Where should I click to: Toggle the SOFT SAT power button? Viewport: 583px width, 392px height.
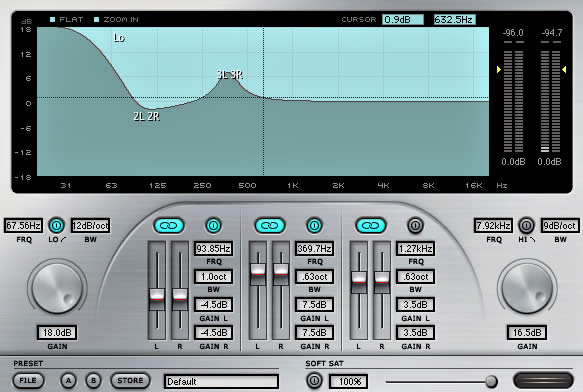[314, 380]
